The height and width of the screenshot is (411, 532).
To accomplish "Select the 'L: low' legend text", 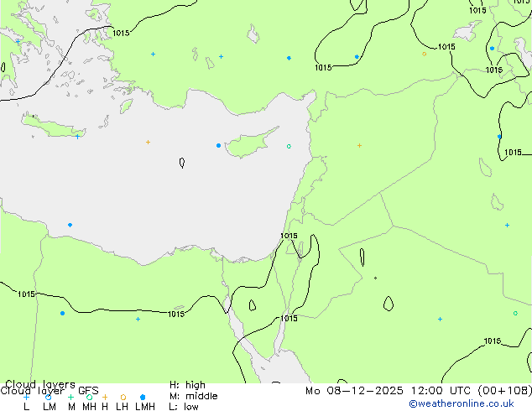I will (184, 406).
